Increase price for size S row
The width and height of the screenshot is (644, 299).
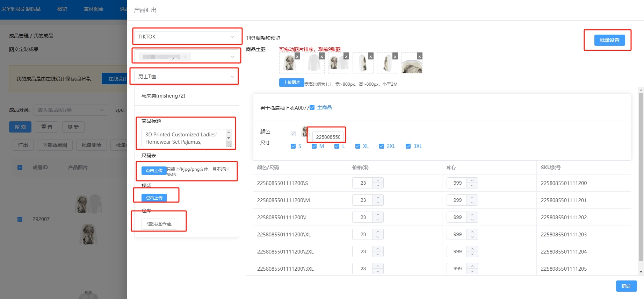pos(378,180)
